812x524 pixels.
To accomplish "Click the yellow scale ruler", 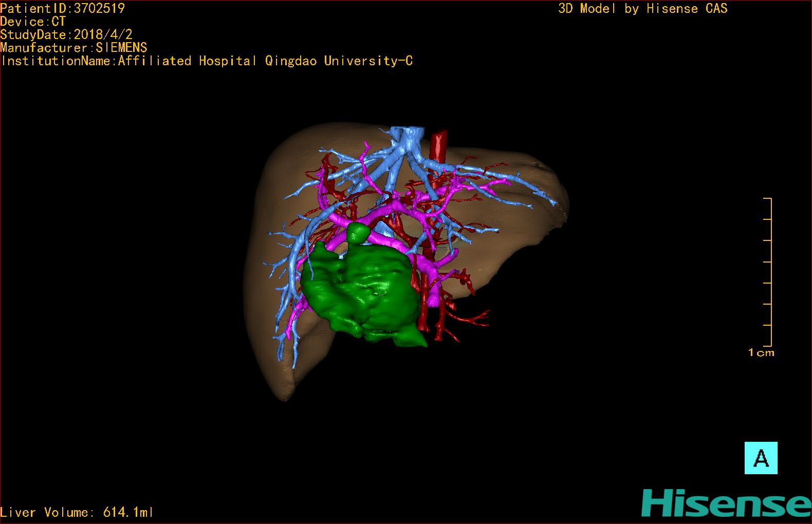I will [768, 272].
